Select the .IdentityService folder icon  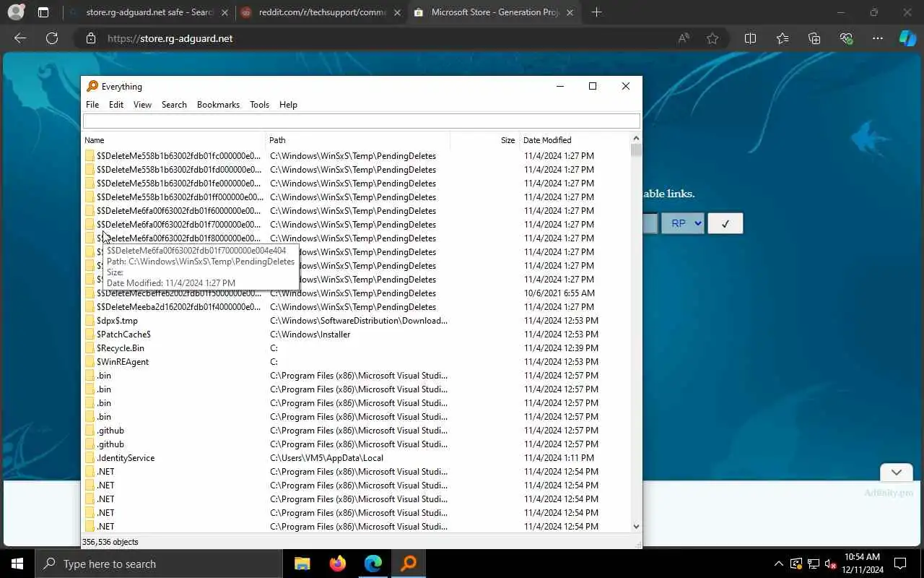tap(90, 458)
